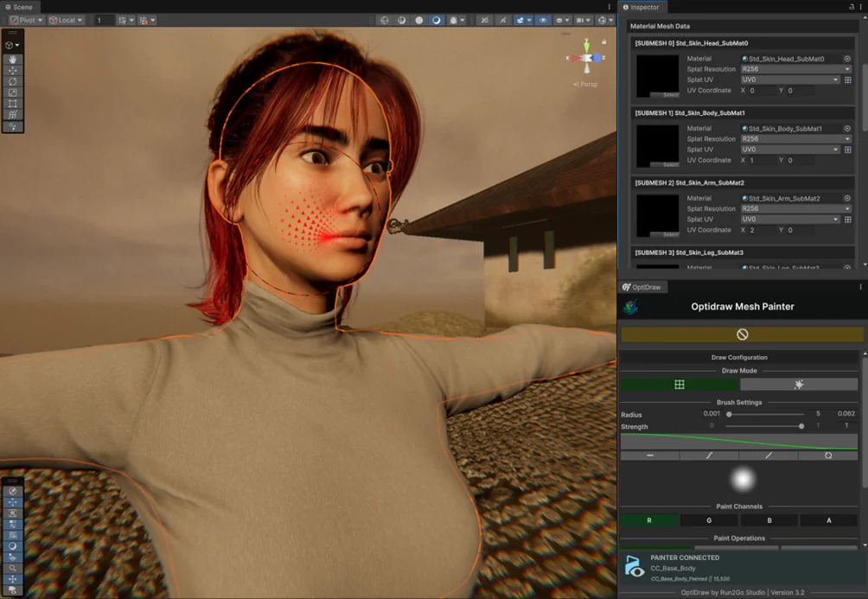Click the UV grid icon for SUBMESH 2
The image size is (868, 599).
(847, 220)
